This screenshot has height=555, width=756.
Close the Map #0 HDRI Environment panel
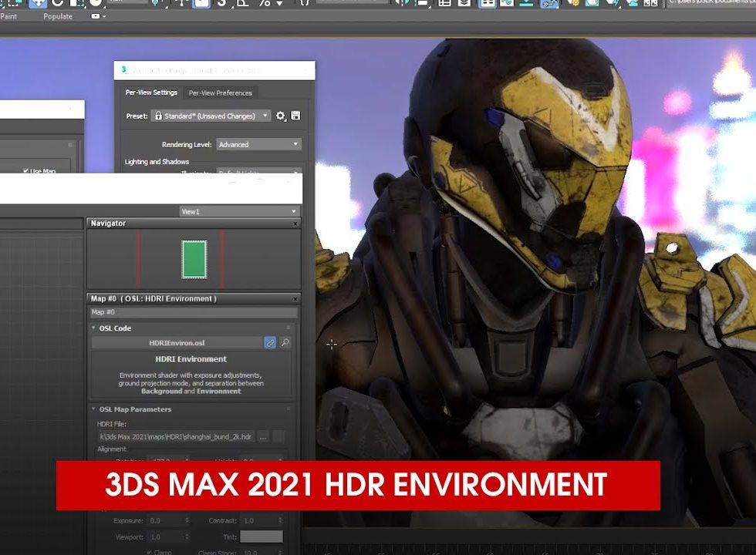click(295, 299)
